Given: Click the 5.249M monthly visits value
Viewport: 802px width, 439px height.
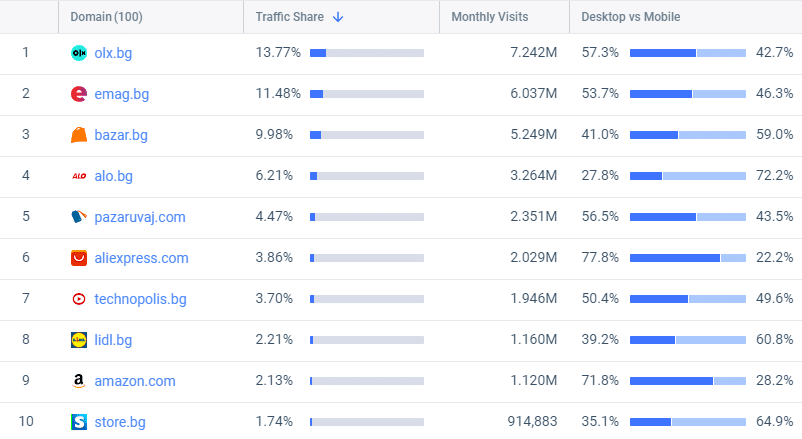Looking at the screenshot, I should (533, 135).
